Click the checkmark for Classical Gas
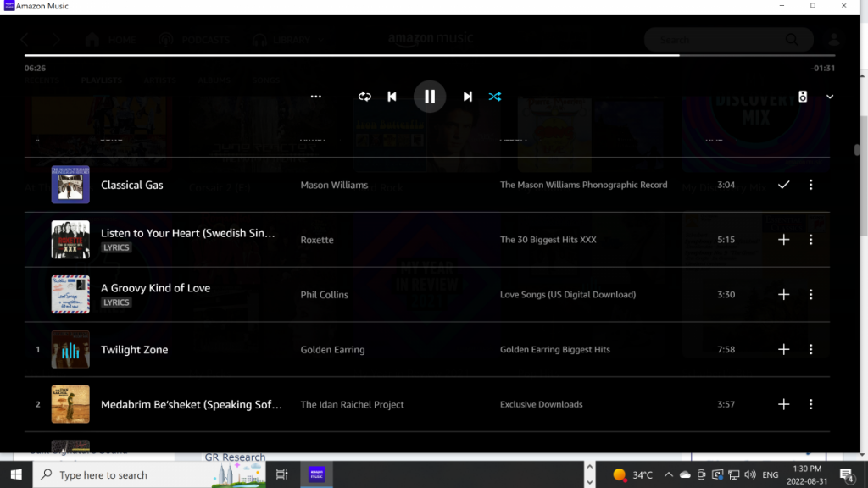Screen dimensions: 868x488 click(783, 185)
